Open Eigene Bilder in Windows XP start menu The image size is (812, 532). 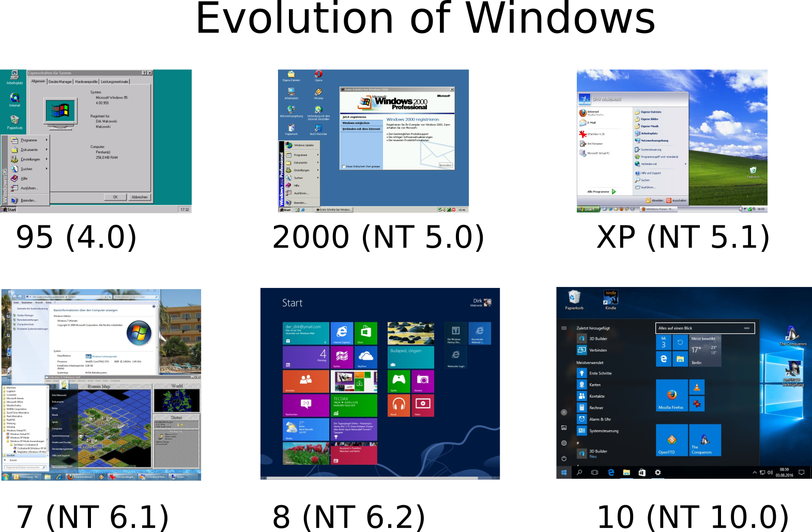pyautogui.click(x=647, y=119)
